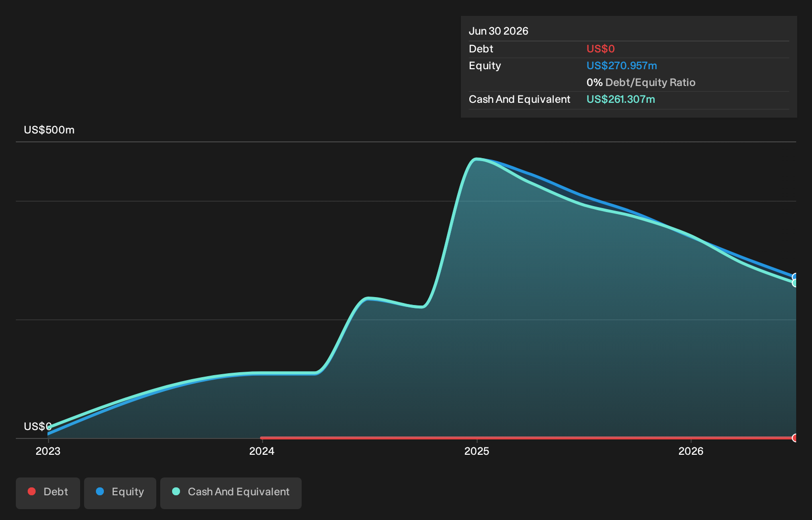Click the red Debt legend dot
812x520 pixels.
pos(32,491)
